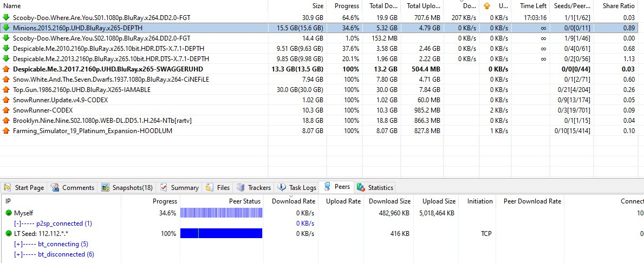Viewport: 644px width, 263px height.
Task: Sort torrents by Time Left column
Action: point(533,6)
